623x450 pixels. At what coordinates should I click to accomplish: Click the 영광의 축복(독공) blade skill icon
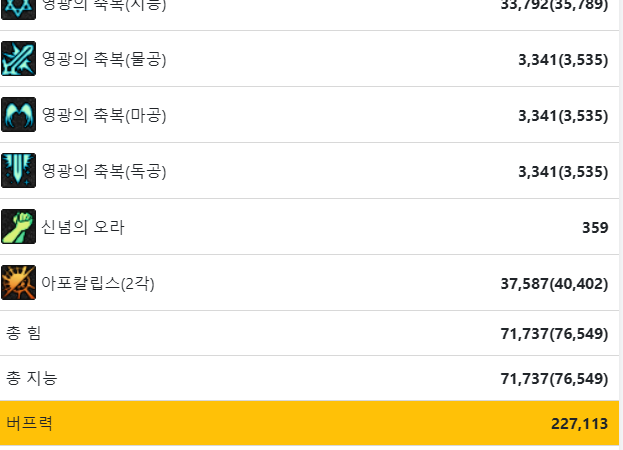(x=18, y=170)
